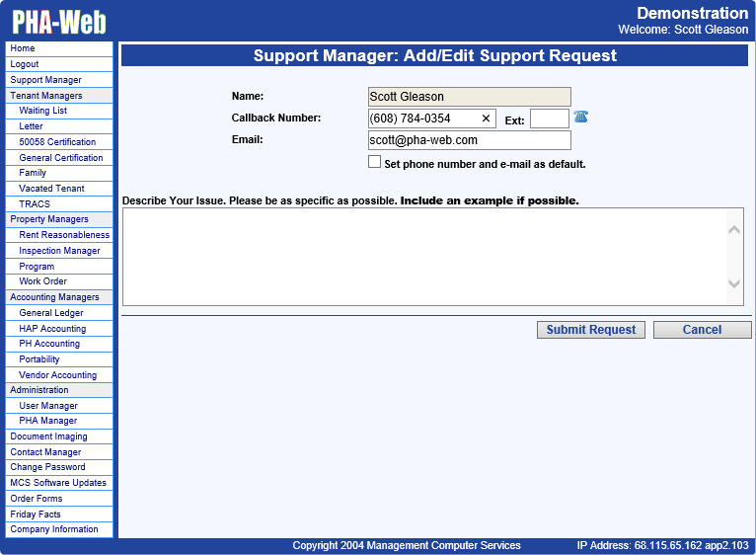Open Vacated Tenant
Image resolution: width=756 pixels, height=555 pixels.
tap(59, 189)
